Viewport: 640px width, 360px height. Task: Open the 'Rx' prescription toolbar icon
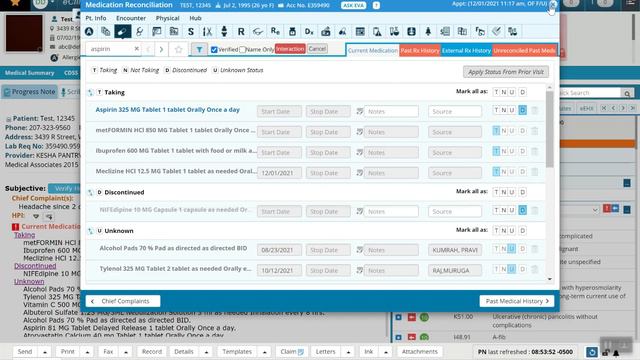click(x=275, y=31)
